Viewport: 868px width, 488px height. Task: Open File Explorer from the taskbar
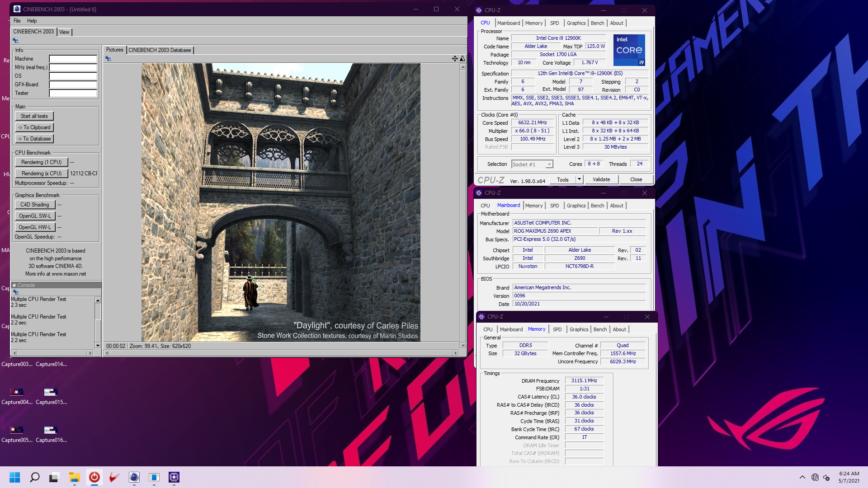coord(74,477)
